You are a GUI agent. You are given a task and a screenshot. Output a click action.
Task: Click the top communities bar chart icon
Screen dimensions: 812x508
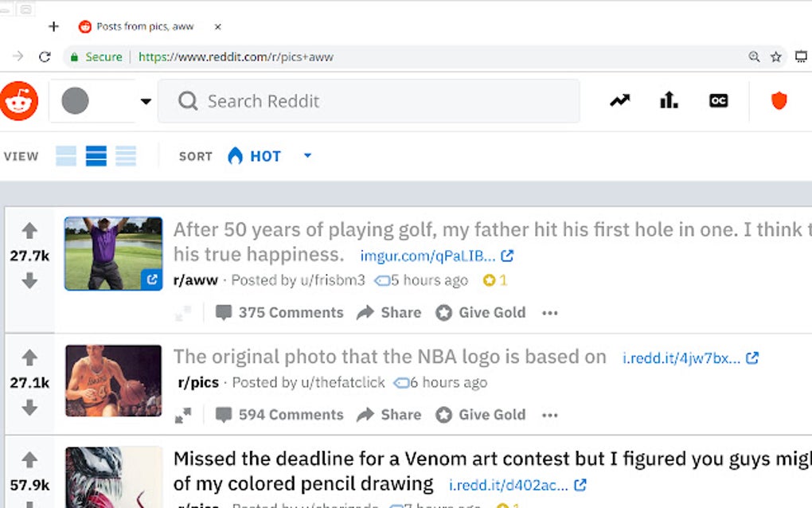pos(669,101)
